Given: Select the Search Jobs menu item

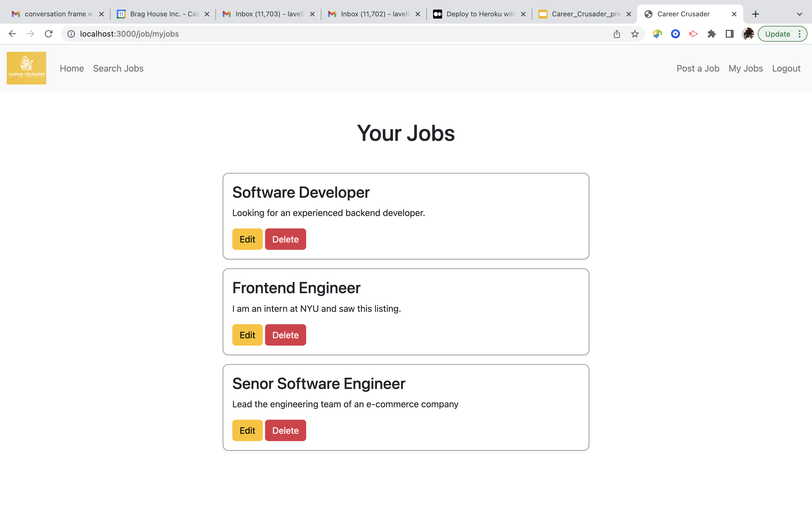Looking at the screenshot, I should [118, 68].
